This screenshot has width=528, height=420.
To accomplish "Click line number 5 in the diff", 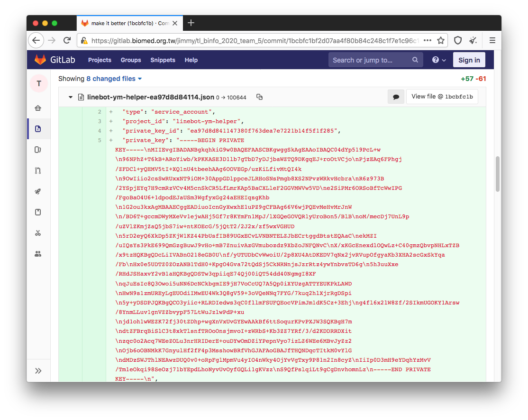I will pos(100,140).
